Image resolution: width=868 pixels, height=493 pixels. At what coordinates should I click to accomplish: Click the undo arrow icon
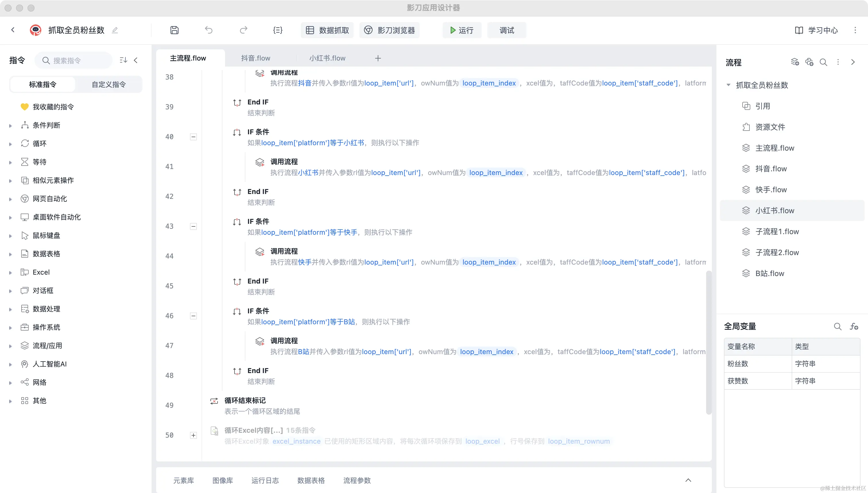209,30
